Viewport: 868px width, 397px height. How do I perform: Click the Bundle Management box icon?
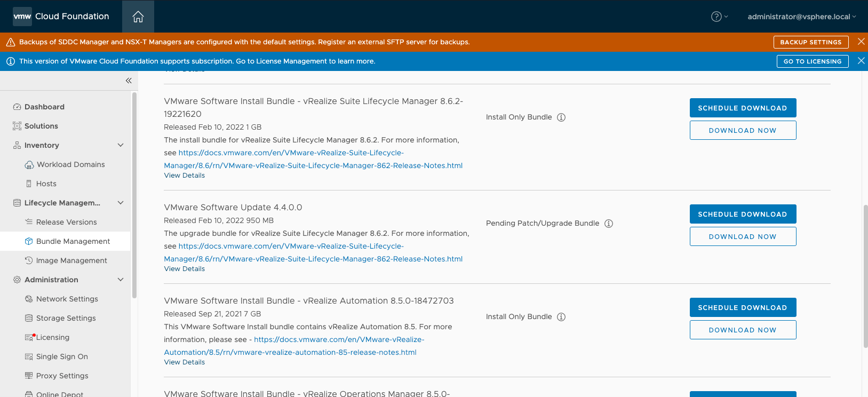[x=29, y=241]
